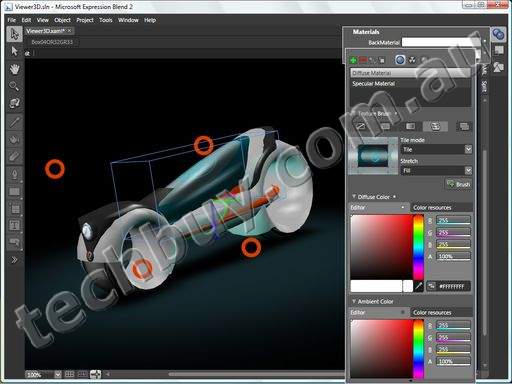Choose the Gradient brush option
The image size is (512, 384).
pos(410,126)
